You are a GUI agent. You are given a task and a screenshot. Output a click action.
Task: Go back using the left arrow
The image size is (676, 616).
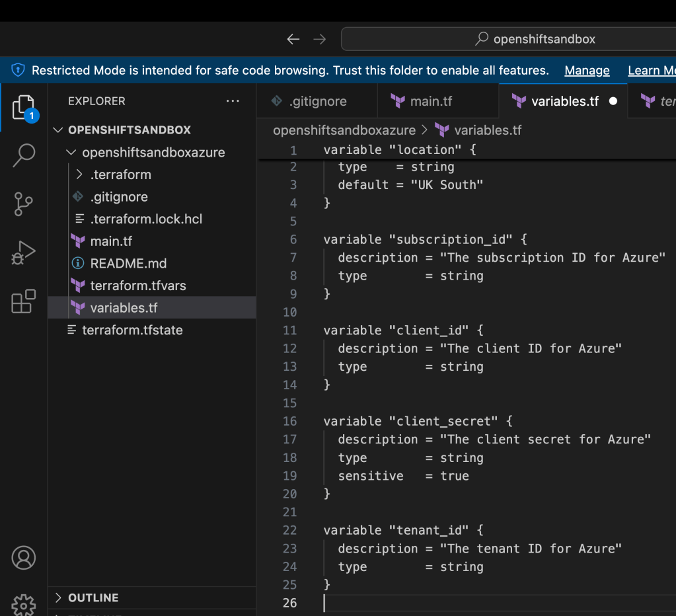293,39
